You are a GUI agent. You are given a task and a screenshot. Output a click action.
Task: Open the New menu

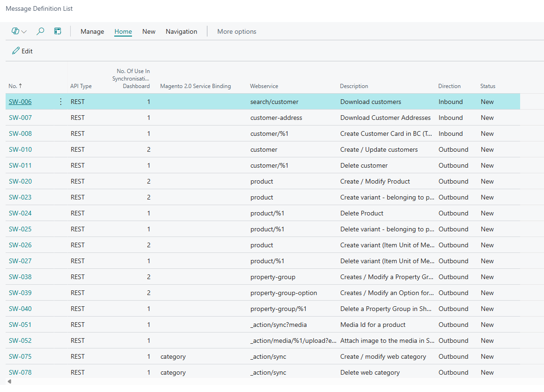[149, 31]
